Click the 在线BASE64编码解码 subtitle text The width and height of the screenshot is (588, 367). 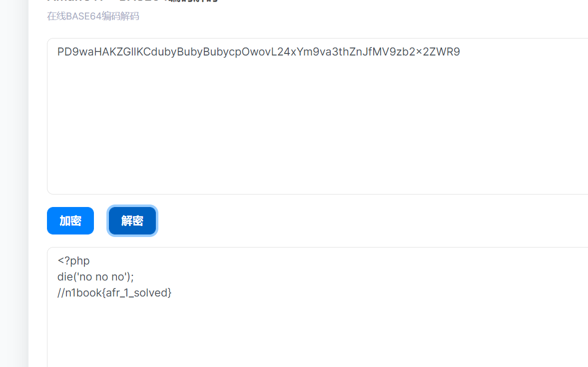click(x=93, y=16)
